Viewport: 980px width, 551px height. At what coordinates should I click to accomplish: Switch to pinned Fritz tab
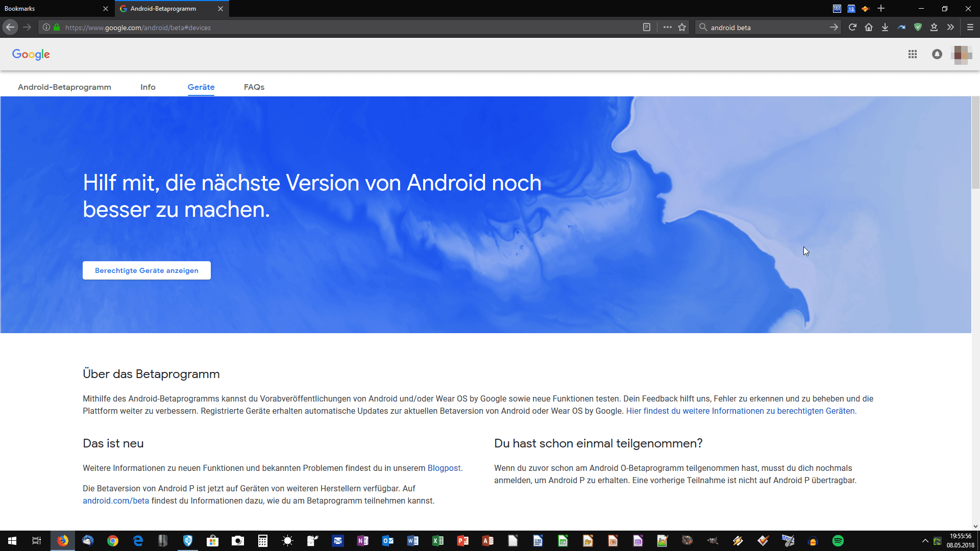(866, 9)
